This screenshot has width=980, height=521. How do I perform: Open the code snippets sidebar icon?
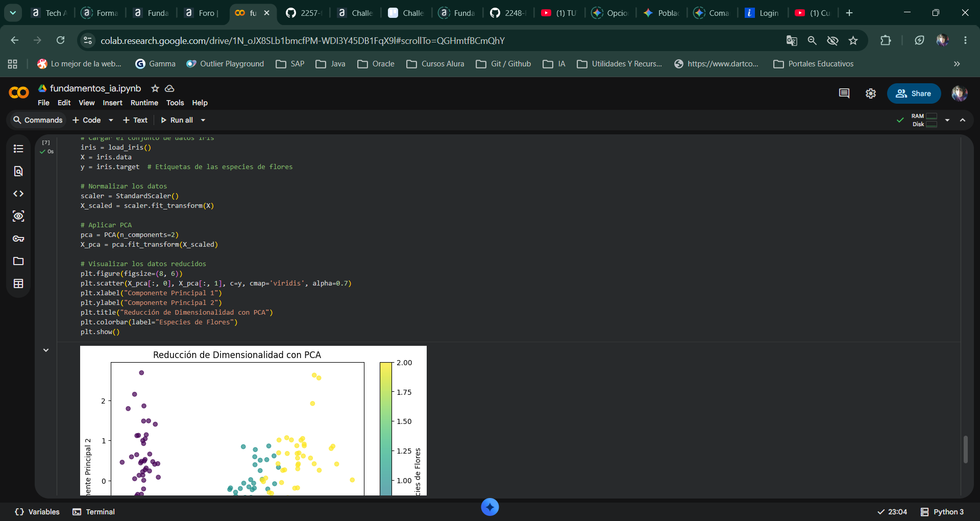(18, 194)
